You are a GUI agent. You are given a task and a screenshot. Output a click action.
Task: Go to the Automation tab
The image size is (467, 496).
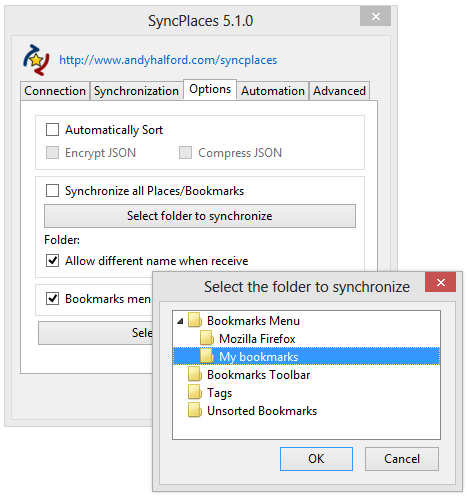coord(273,91)
